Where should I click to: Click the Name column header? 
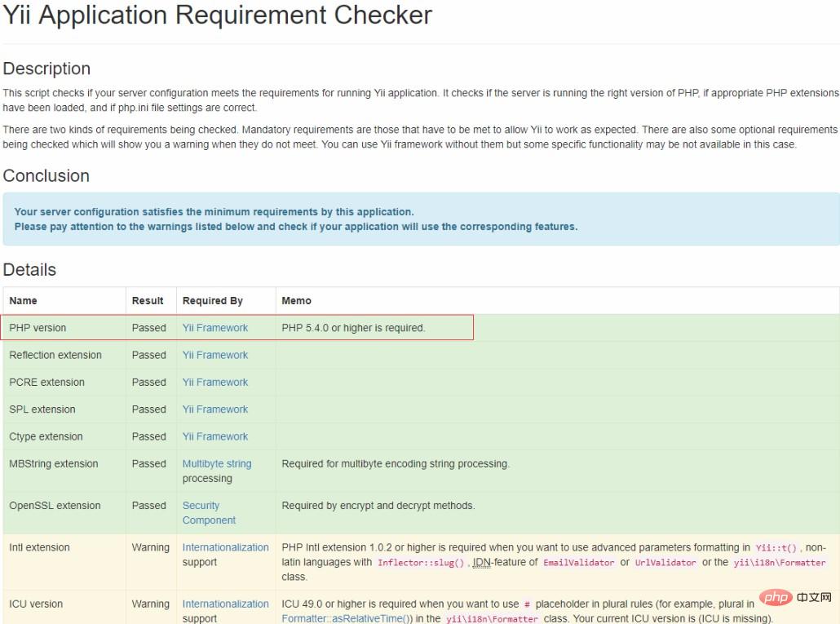pos(23,301)
